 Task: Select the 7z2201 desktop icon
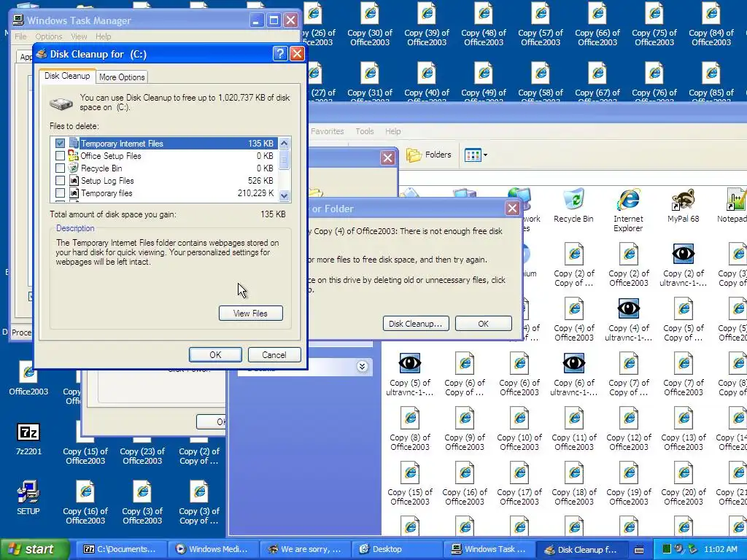click(x=28, y=438)
